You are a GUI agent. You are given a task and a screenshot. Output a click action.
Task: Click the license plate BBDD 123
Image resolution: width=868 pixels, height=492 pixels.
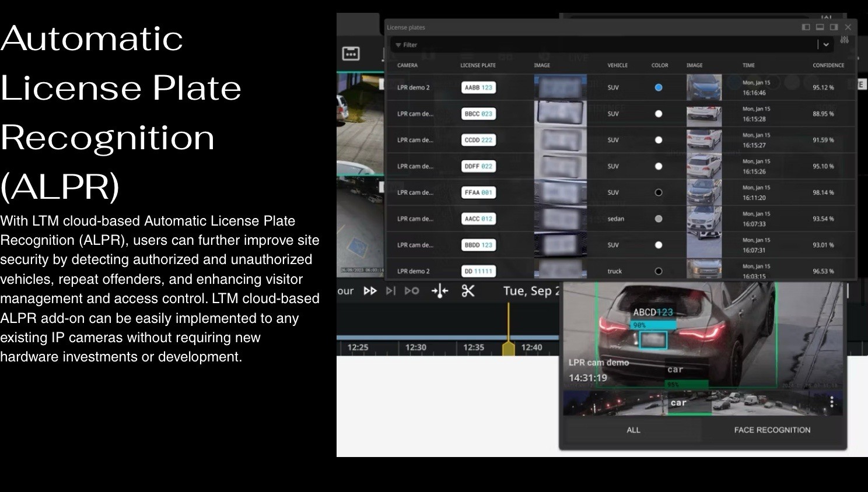tap(478, 245)
